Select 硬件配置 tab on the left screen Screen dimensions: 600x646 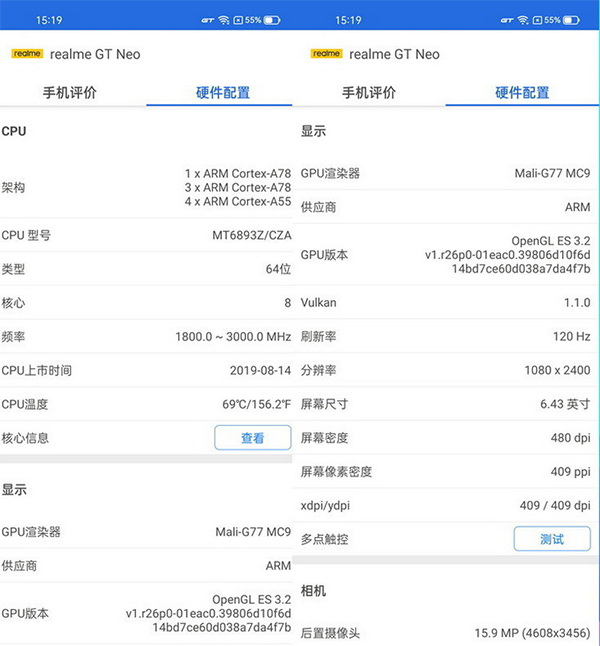tap(222, 93)
